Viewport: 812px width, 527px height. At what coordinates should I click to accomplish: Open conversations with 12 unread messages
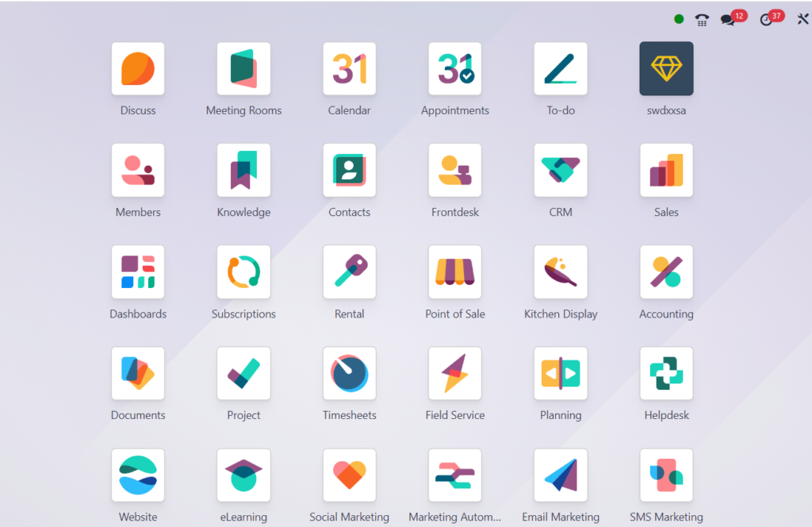tap(728, 20)
